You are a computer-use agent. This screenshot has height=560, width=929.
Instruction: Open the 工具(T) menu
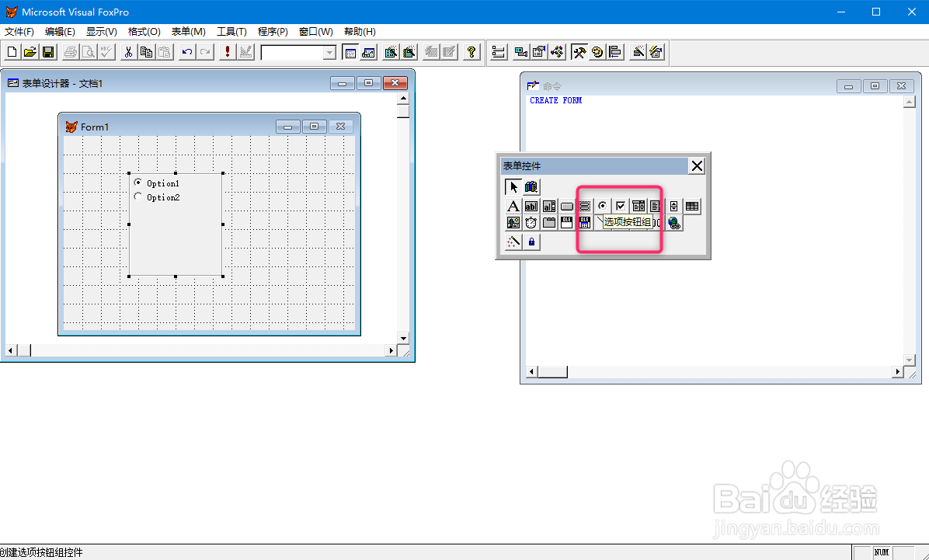coord(231,31)
